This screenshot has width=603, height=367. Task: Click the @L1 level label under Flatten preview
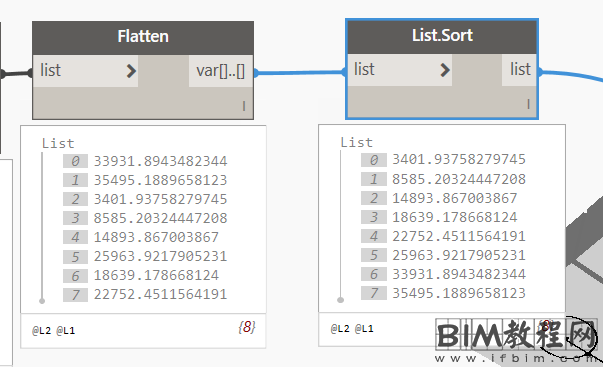click(x=66, y=330)
